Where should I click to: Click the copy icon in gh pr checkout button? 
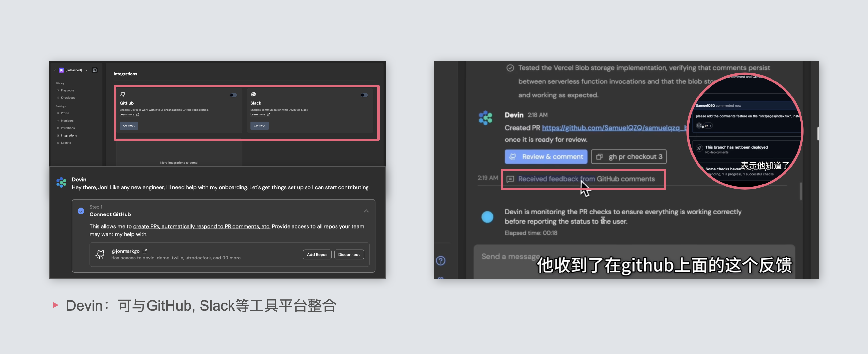pos(599,156)
